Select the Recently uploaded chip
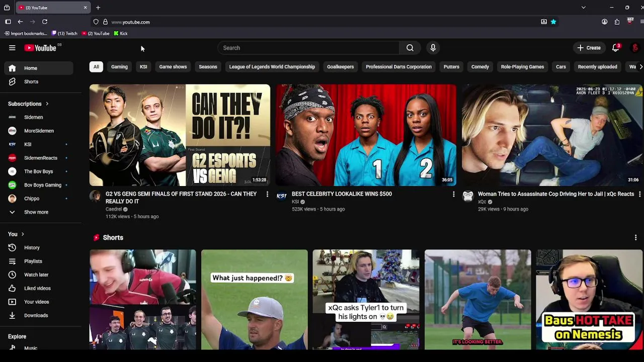Screen dimensions: 644x362 click(597, 67)
